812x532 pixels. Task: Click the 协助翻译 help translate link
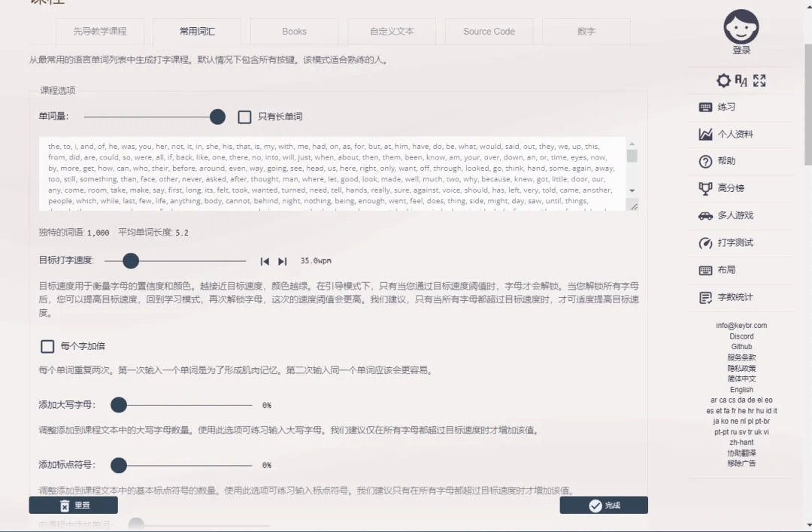(741, 453)
